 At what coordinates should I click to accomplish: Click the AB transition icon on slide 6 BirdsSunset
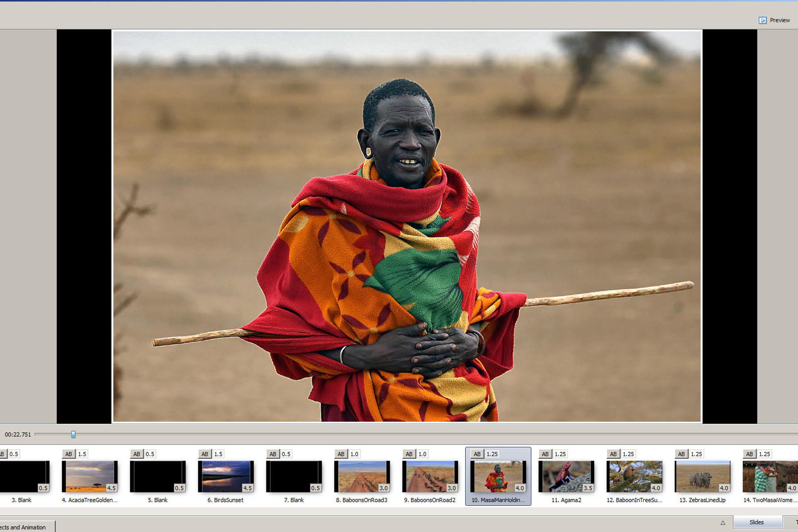coord(205,454)
